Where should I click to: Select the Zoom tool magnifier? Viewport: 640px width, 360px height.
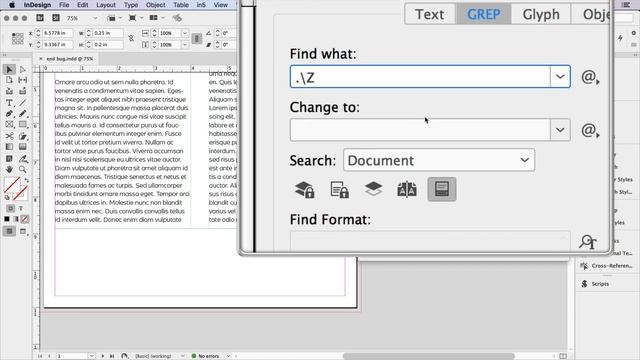23,169
